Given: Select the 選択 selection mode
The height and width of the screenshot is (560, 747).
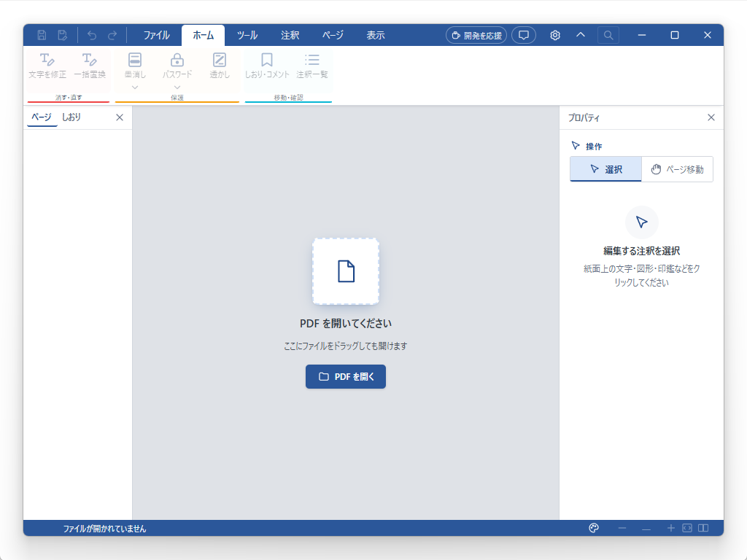Looking at the screenshot, I should point(605,169).
